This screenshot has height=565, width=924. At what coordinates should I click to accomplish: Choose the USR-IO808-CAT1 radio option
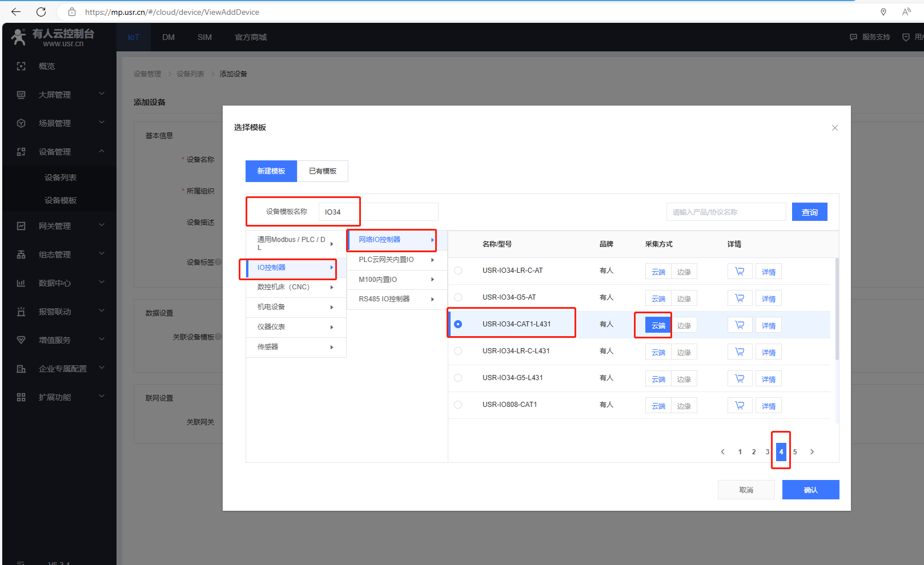tap(458, 405)
